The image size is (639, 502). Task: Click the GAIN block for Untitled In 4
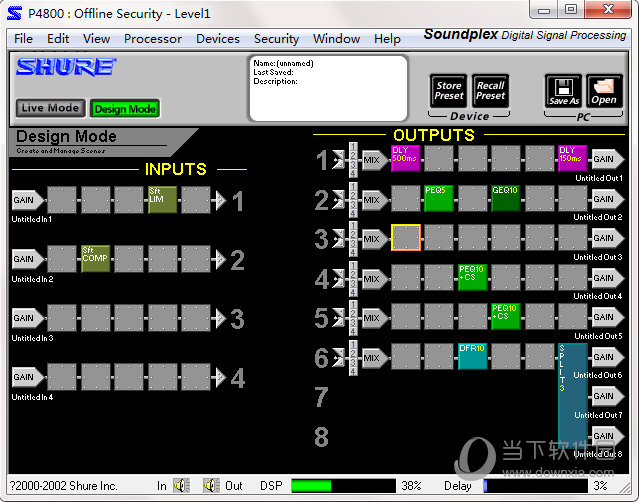point(27,377)
